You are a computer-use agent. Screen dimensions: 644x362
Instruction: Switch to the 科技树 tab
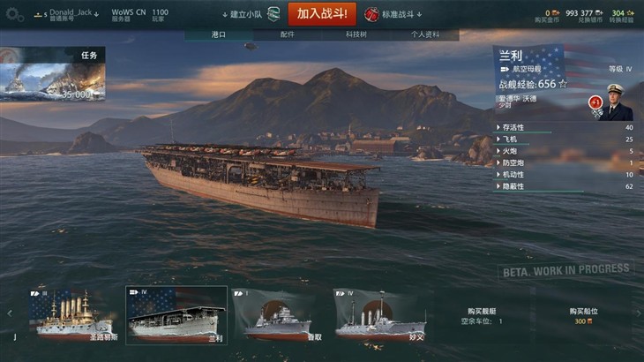click(x=356, y=35)
